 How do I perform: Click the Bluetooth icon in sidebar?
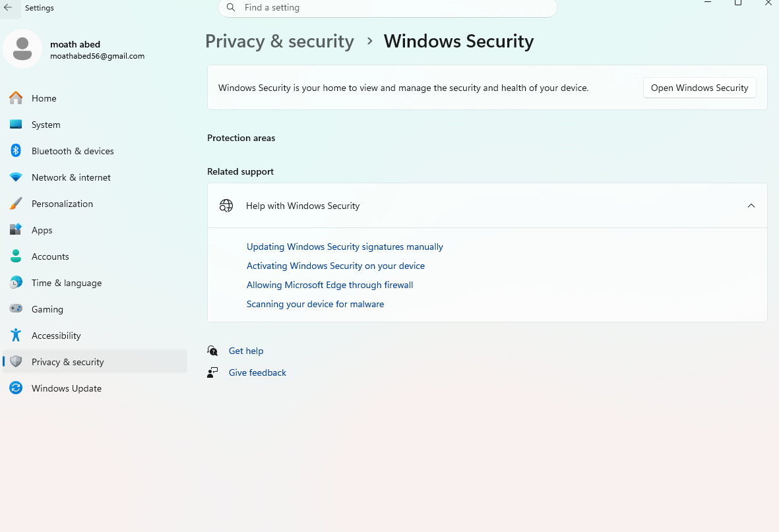tap(16, 150)
